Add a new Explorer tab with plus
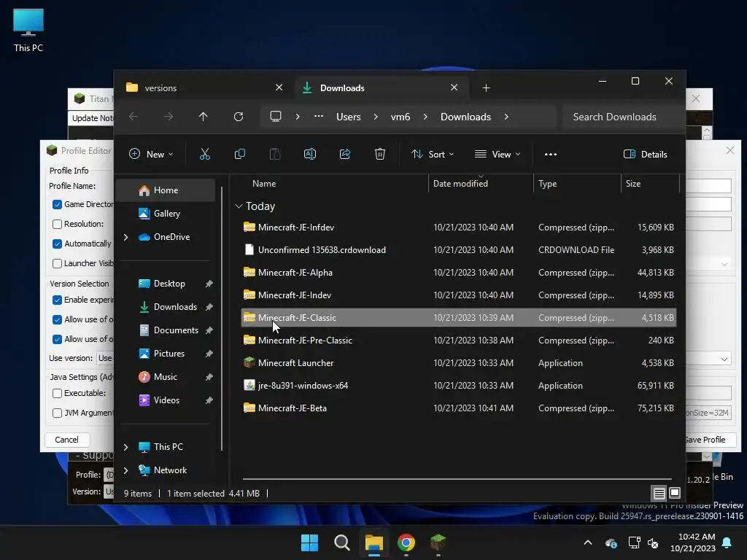This screenshot has height=560, width=747. pyautogui.click(x=486, y=88)
